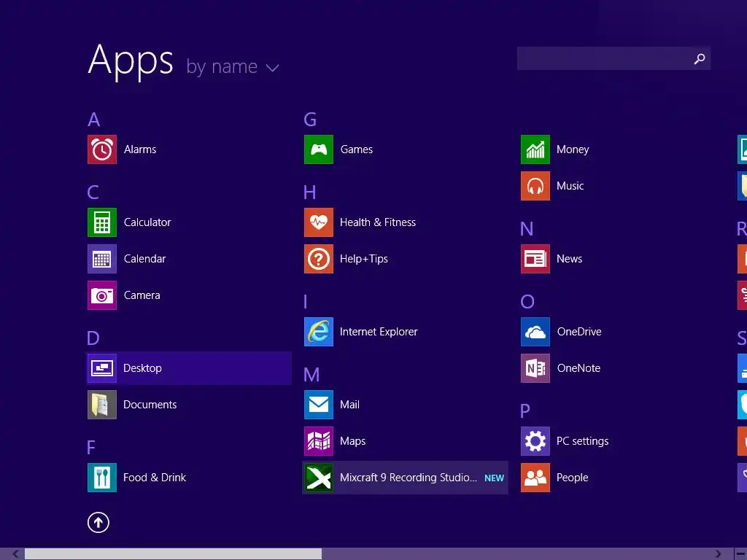The image size is (747, 560).
Task: Click the 'Help+Tips' label text
Action: click(364, 259)
